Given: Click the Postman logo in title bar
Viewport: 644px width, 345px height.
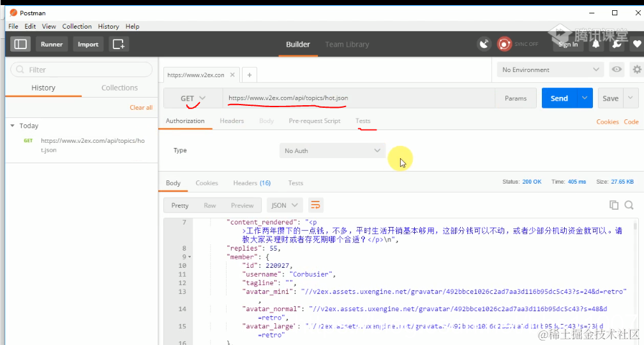Looking at the screenshot, I should [x=13, y=13].
